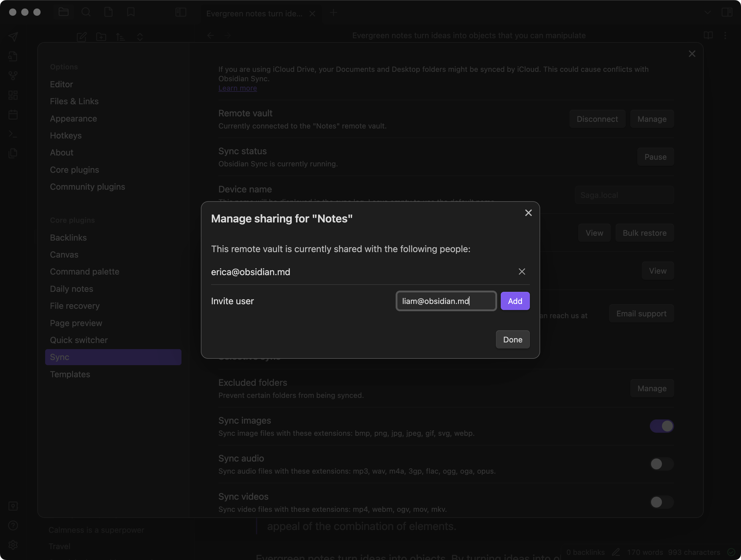Remove erica@obsidian.md from shared users

pyautogui.click(x=522, y=272)
